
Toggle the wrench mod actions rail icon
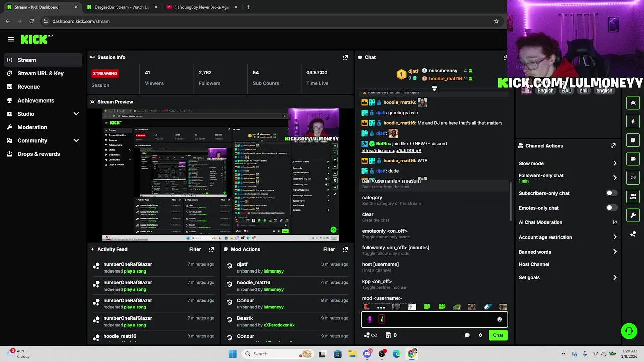click(633, 215)
